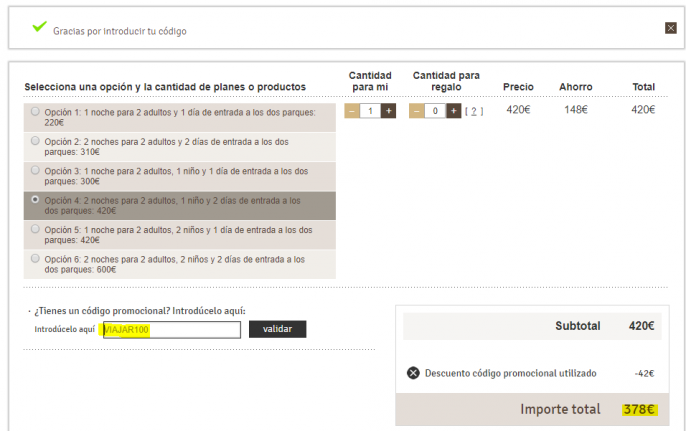This screenshot has height=431, width=686.
Task: Increase 'Cantidad para mí' with plus button
Action: pos(389,111)
